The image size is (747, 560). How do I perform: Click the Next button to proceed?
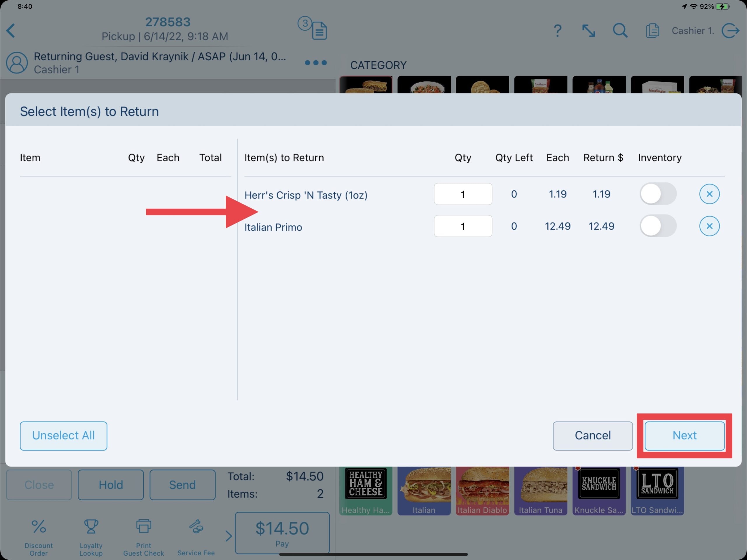(x=685, y=435)
